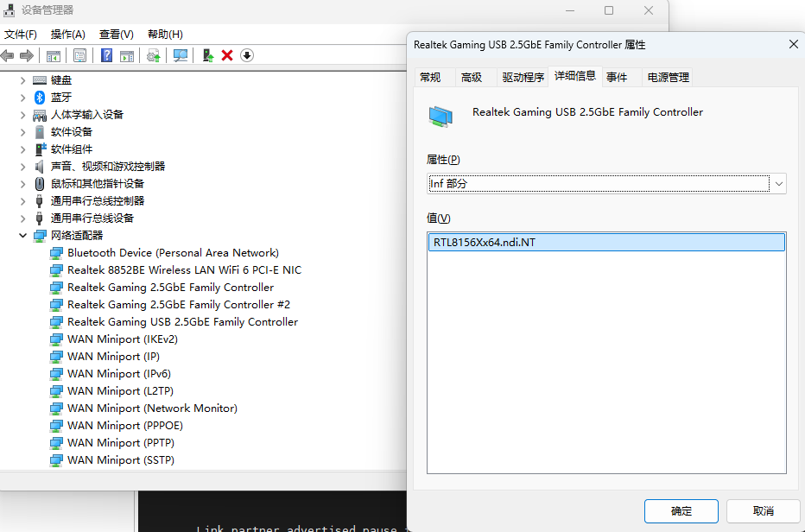Click the 确定 button
805x532 pixels.
click(x=681, y=511)
